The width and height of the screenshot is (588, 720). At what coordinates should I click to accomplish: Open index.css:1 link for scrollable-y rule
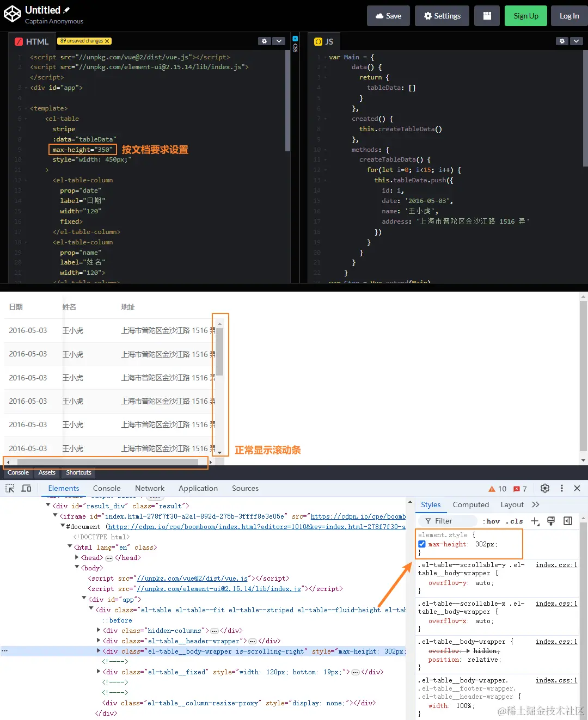click(x=556, y=565)
